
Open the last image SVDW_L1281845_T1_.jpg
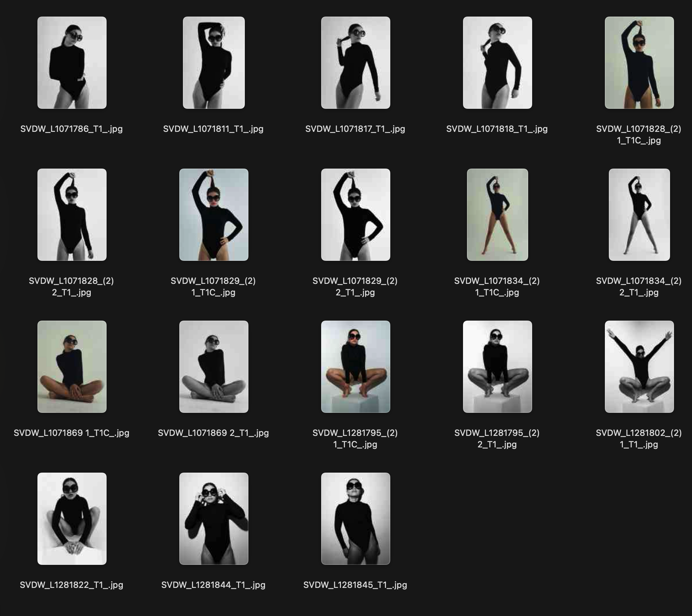[x=355, y=519]
